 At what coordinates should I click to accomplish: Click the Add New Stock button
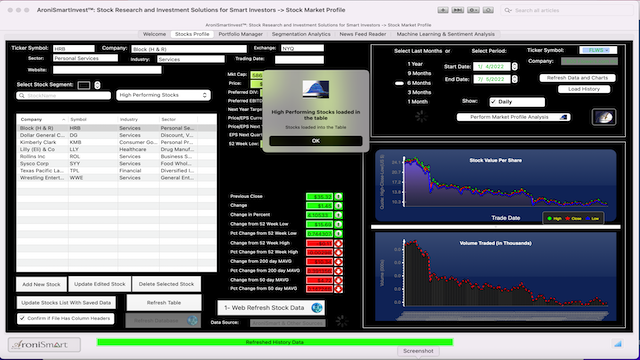(x=41, y=284)
